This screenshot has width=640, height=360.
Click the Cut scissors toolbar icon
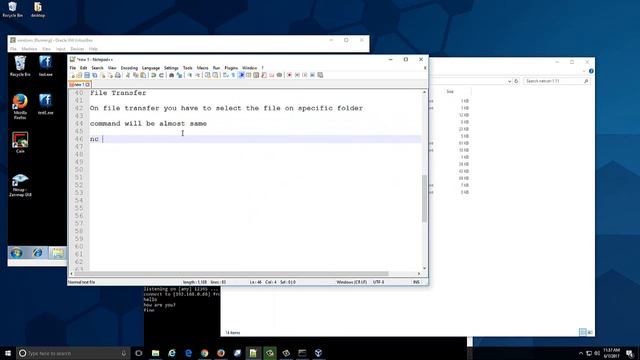pos(127,75)
